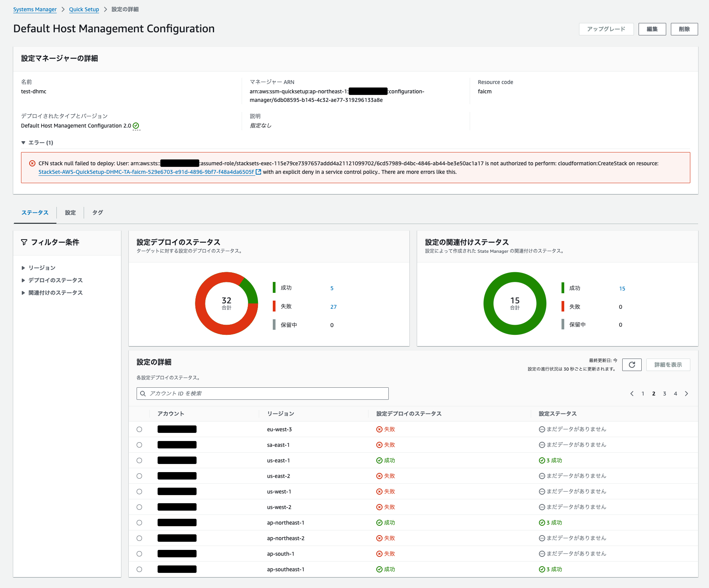709x588 pixels.
Task: Click the 詳細を表示 button
Action: click(x=668, y=365)
